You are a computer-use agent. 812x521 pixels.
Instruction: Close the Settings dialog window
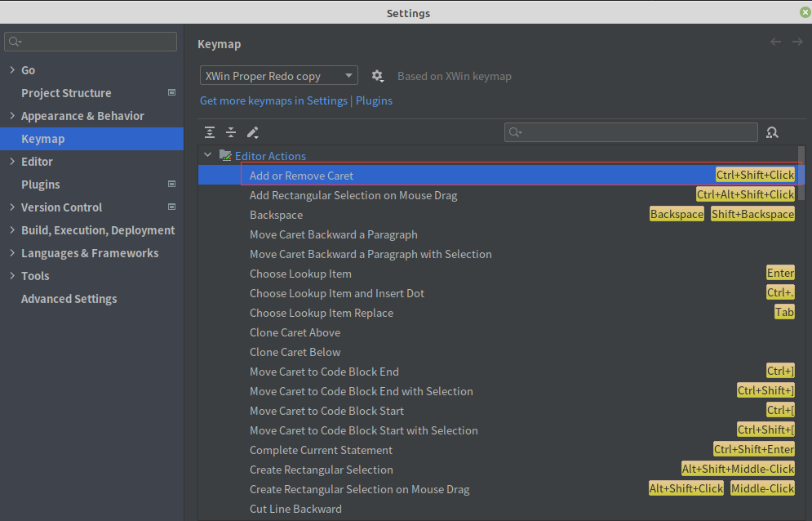click(x=805, y=12)
